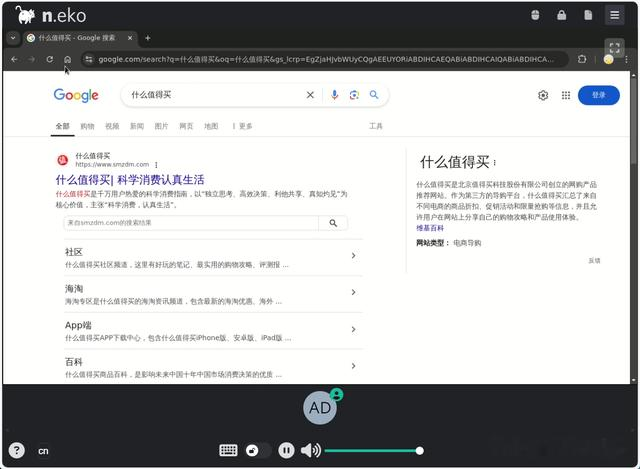Clear the Google search box with X
The image size is (640, 469).
(x=310, y=95)
